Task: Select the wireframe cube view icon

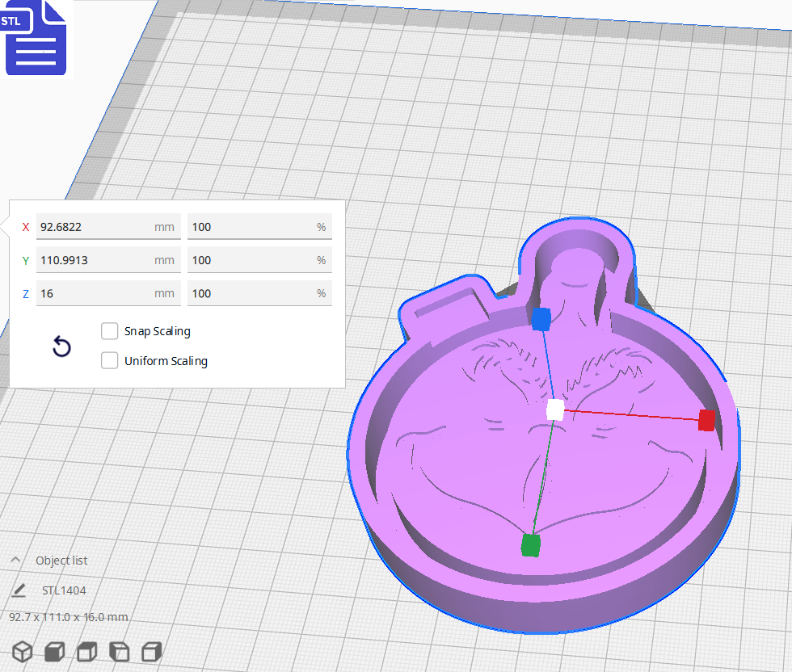Action: coord(22,651)
